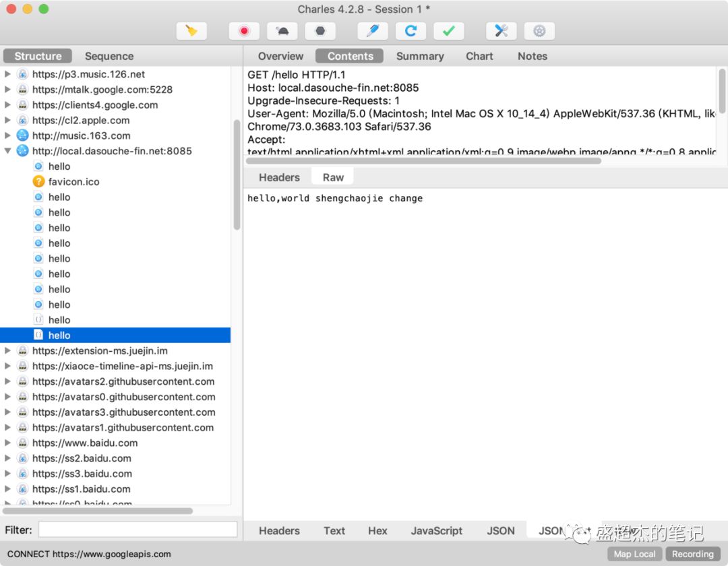This screenshot has width=728, height=566.
Task: Validate the response with the green checkmark
Action: (x=448, y=31)
